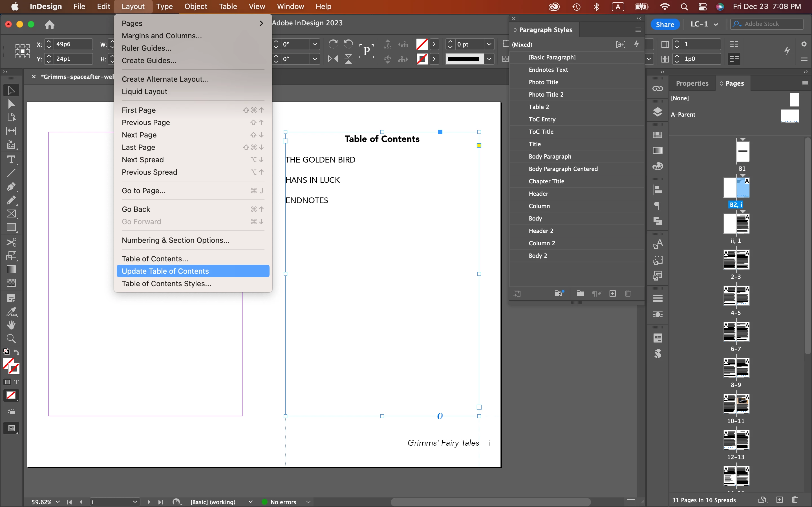Toggle formatting affects text button
Viewport: 812px width, 507px height.
pos(16,382)
